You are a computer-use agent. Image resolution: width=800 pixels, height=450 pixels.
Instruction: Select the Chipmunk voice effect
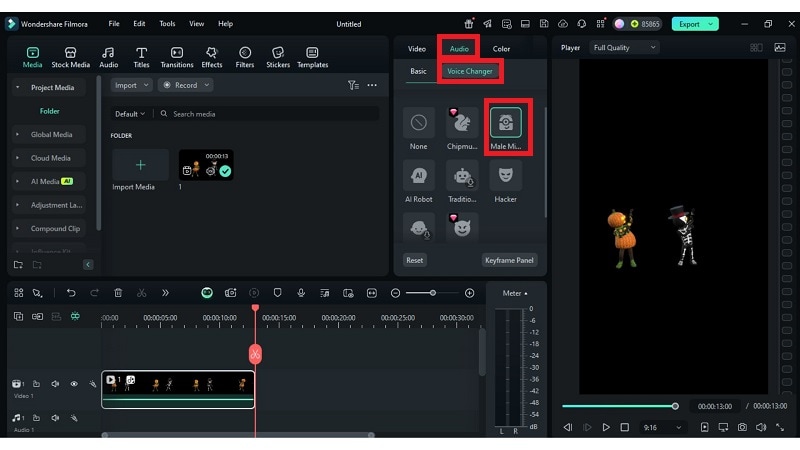click(462, 129)
